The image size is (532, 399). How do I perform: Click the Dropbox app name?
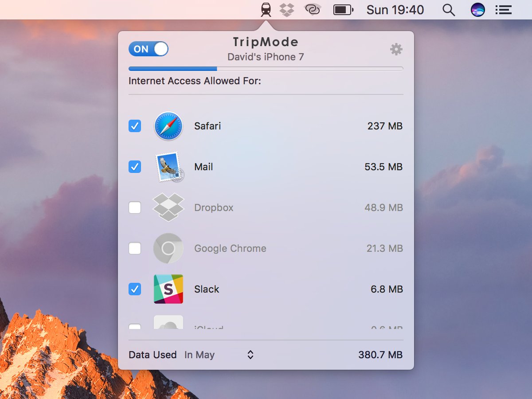pyautogui.click(x=214, y=207)
